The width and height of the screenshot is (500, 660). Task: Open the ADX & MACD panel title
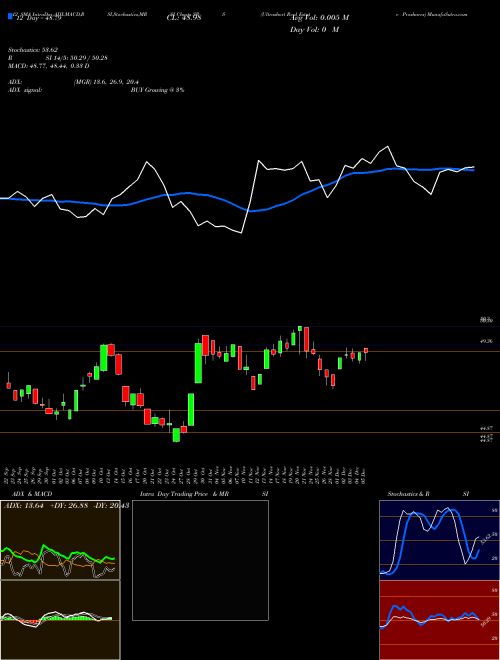pyautogui.click(x=32, y=494)
